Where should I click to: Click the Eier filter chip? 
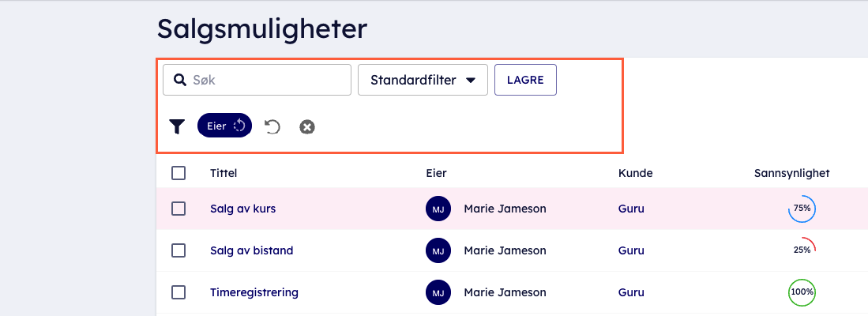(x=224, y=126)
